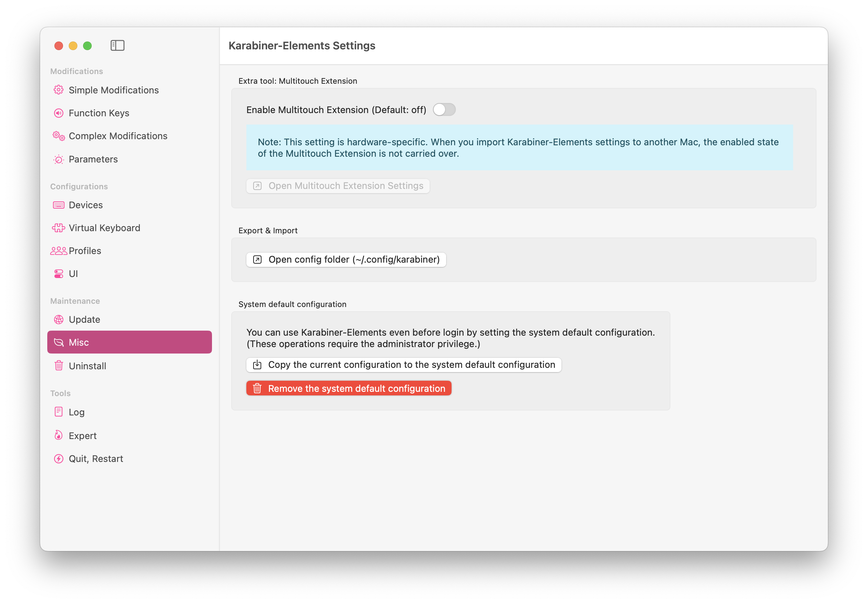868x604 pixels.
Task: Open the Log tool
Action: (76, 412)
